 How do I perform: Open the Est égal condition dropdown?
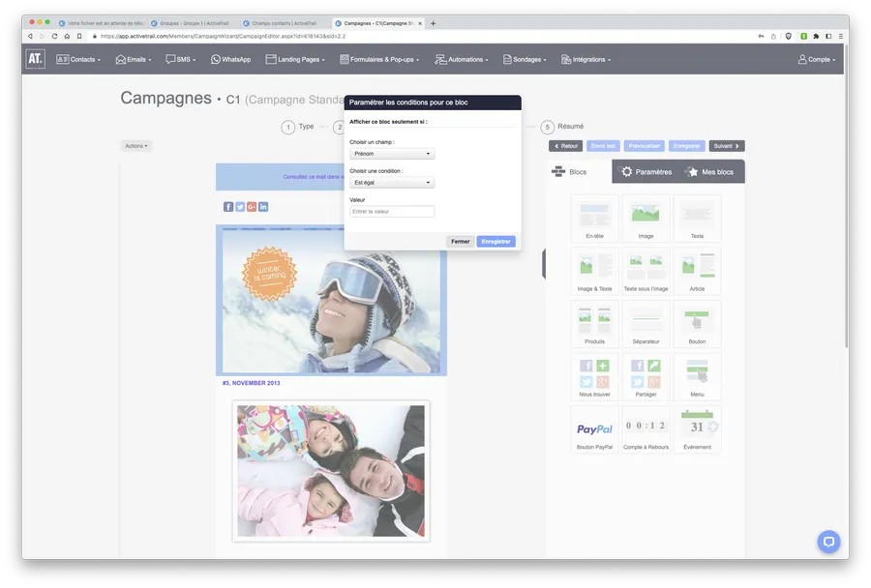click(x=392, y=183)
